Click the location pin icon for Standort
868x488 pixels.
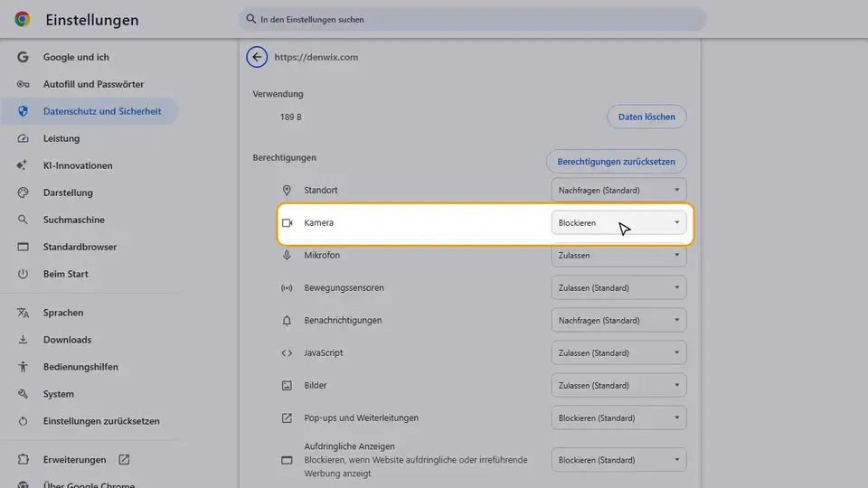(287, 191)
